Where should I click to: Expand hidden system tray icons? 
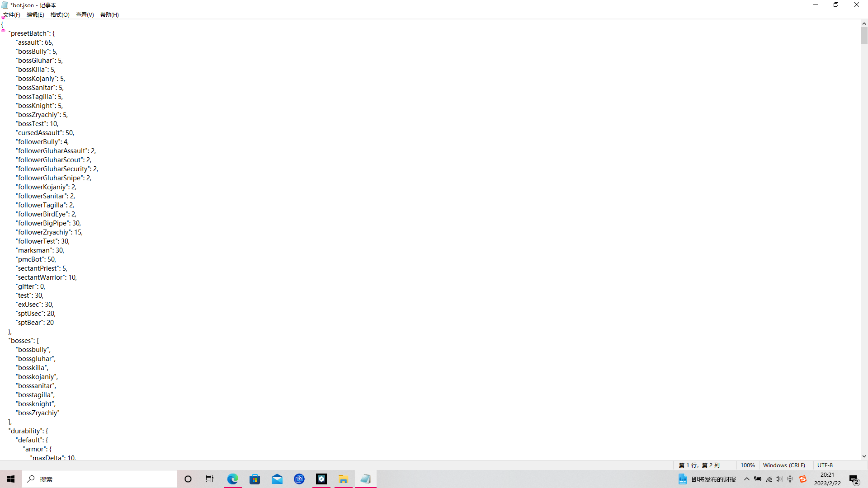click(x=747, y=479)
